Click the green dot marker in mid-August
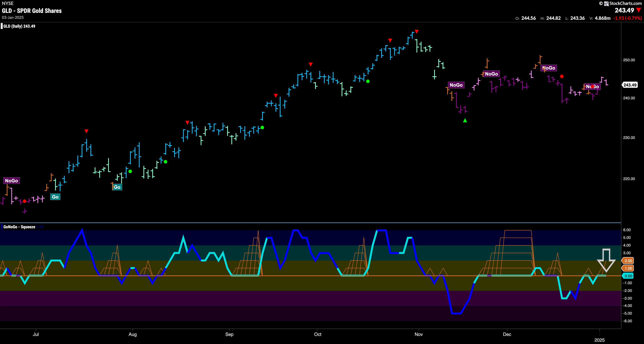The image size is (644, 344). coord(166,162)
